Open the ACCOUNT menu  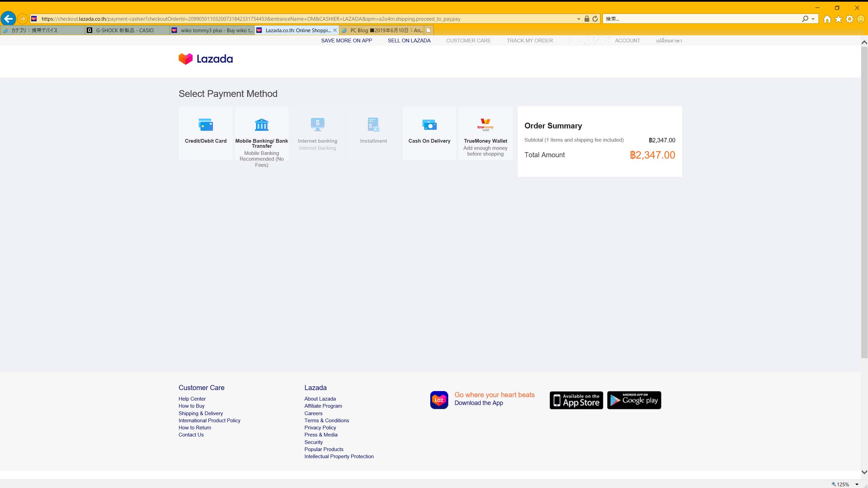(x=628, y=41)
